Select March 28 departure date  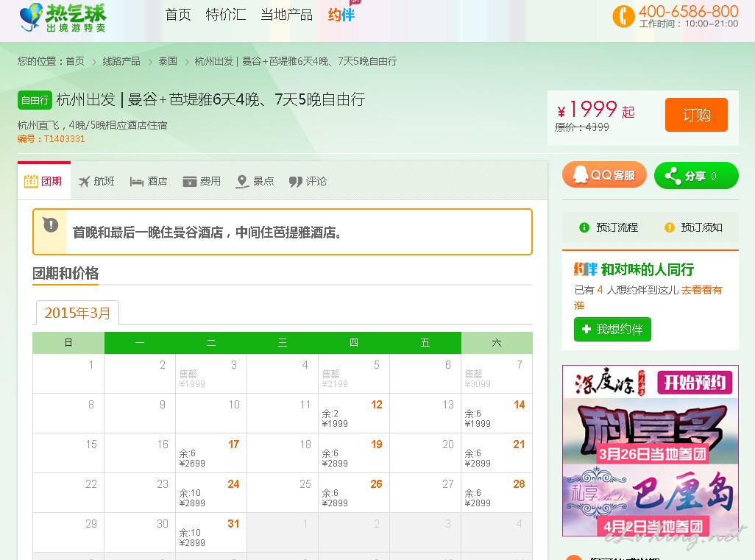click(x=497, y=493)
